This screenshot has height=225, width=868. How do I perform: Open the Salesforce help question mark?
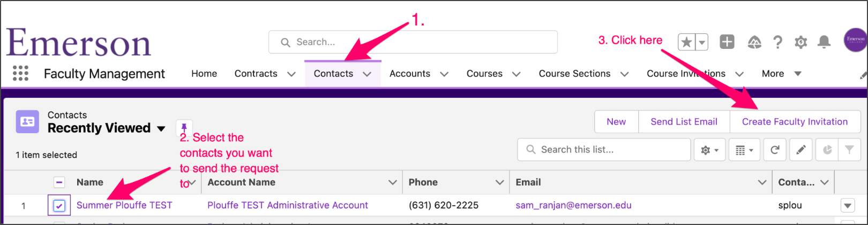coord(777,42)
